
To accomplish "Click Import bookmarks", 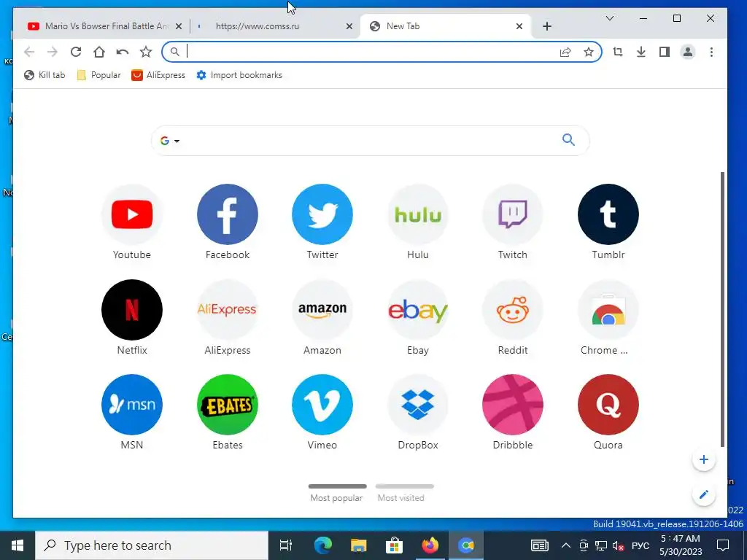I will [239, 75].
